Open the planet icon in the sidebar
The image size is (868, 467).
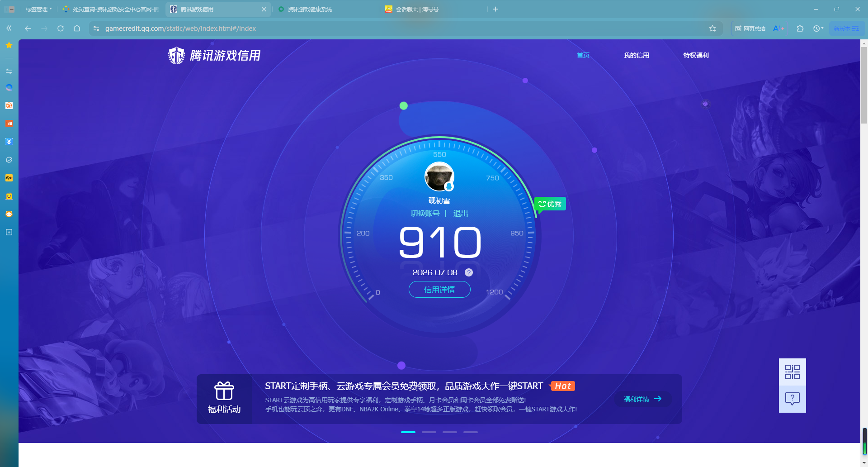click(9, 160)
